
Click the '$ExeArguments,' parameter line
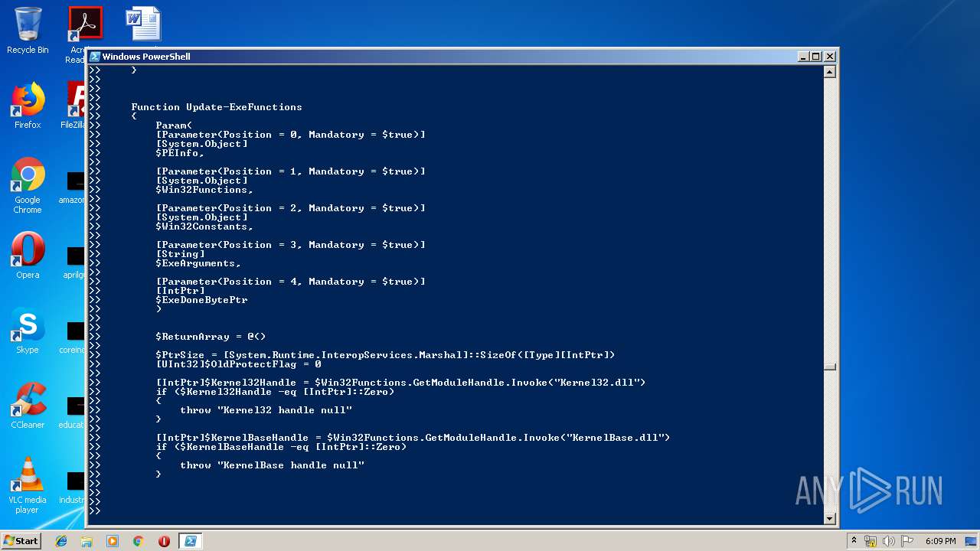tap(198, 263)
